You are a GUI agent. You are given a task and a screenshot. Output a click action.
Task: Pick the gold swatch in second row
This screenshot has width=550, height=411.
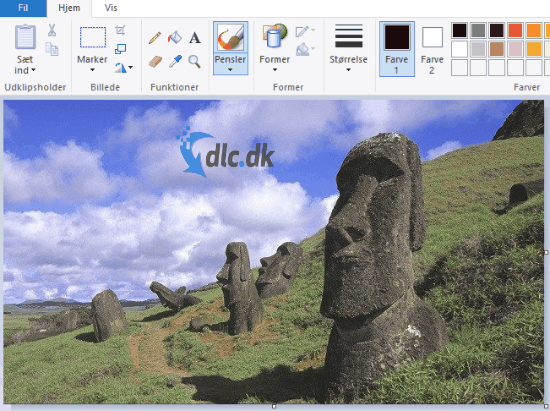tap(534, 49)
